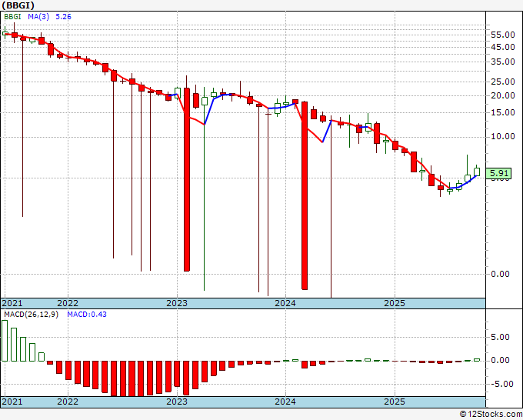This screenshot has width=523, height=420.
Task: Click the 20.00 price axis label
Action: coord(503,95)
